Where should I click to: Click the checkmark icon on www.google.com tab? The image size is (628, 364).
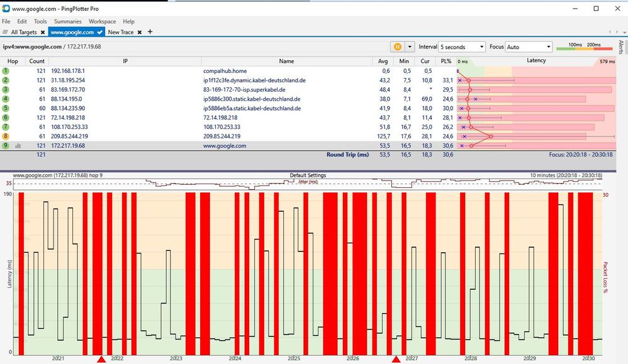pyautogui.click(x=99, y=31)
